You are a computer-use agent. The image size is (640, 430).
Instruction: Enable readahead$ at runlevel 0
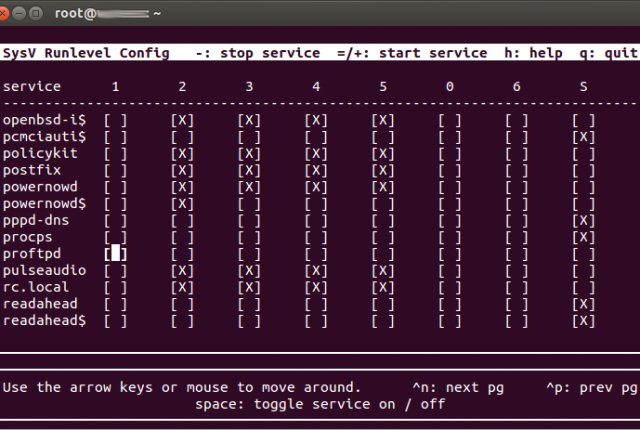[x=450, y=321]
